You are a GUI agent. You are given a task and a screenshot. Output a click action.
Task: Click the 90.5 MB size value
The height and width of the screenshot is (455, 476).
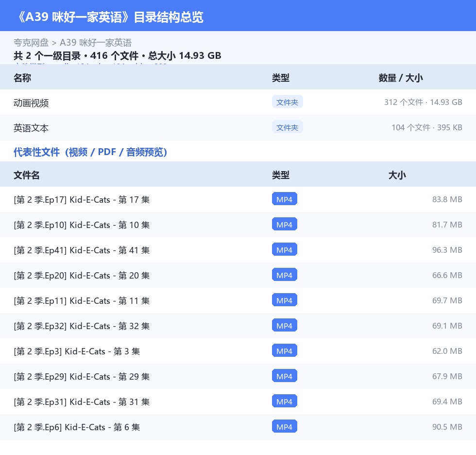(x=447, y=426)
